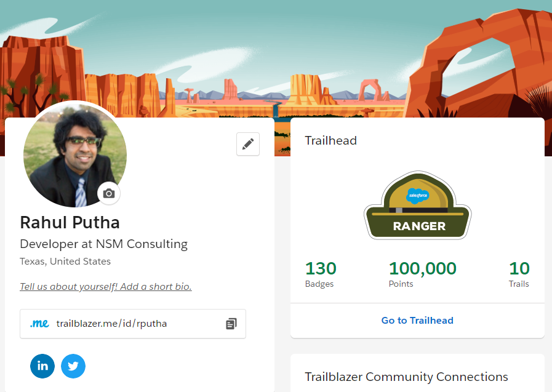552x392 pixels.
Task: Click the Go to Trailhead link
Action: tap(417, 320)
